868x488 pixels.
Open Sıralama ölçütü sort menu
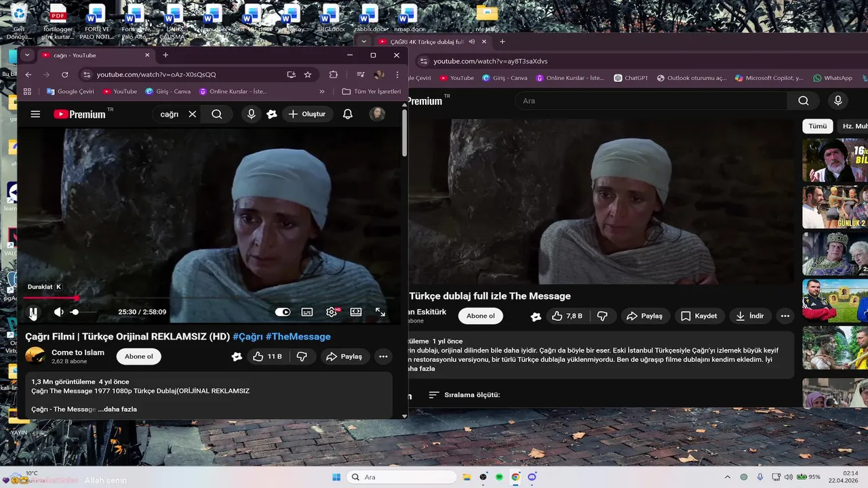pyautogui.click(x=465, y=394)
